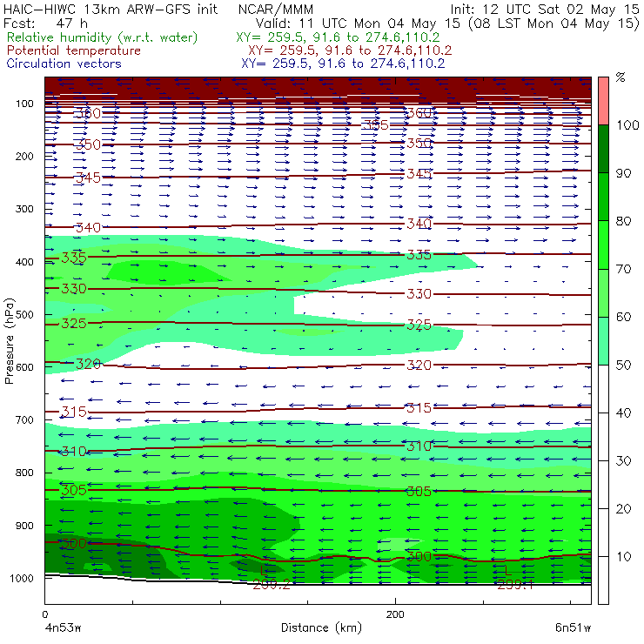Click the title text 'HAIC-HIWC 13km ARW-GFS init'

click(x=111, y=10)
